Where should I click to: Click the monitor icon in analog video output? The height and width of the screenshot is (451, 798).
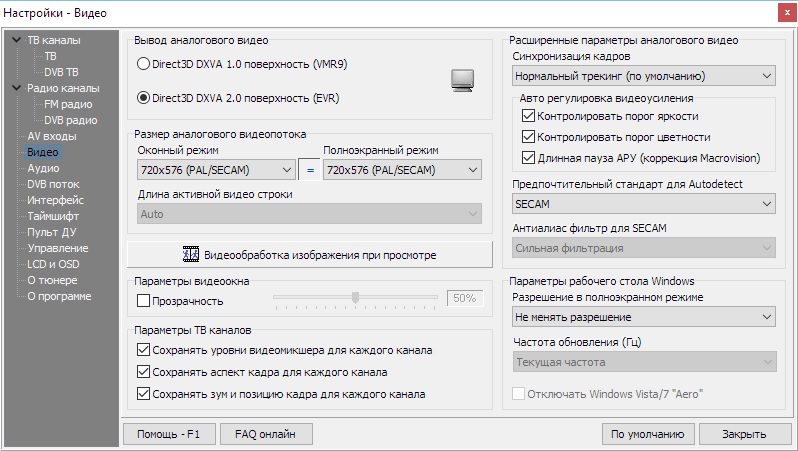pos(461,80)
